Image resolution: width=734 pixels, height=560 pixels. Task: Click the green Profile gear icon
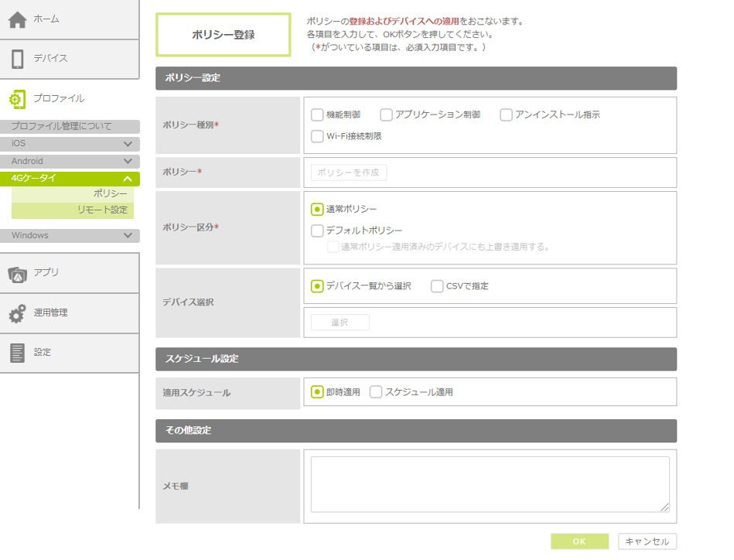coord(17,99)
